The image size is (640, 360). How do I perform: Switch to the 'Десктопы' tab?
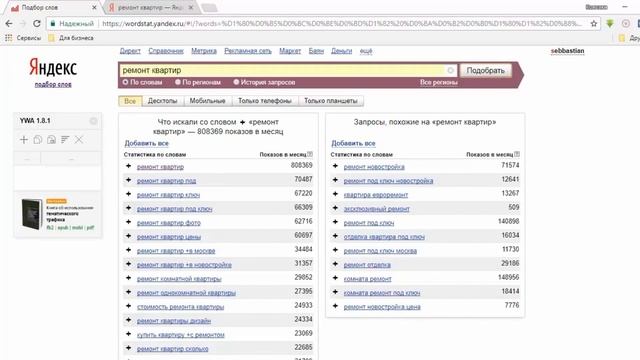(162, 101)
